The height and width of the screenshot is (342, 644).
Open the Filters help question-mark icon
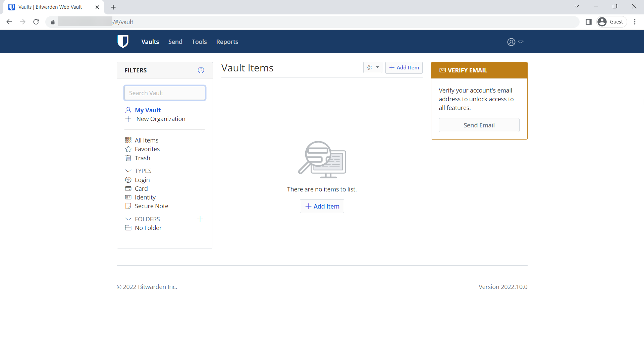(x=201, y=70)
